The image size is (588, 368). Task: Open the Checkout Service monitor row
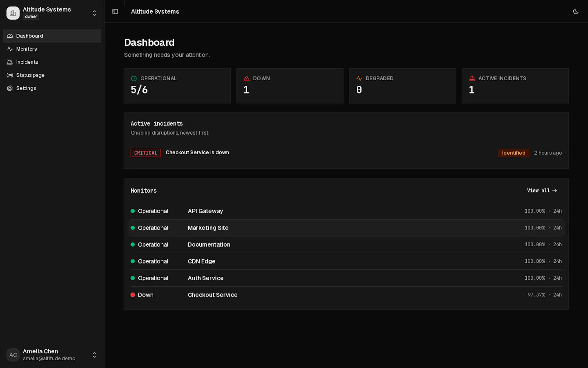346,295
